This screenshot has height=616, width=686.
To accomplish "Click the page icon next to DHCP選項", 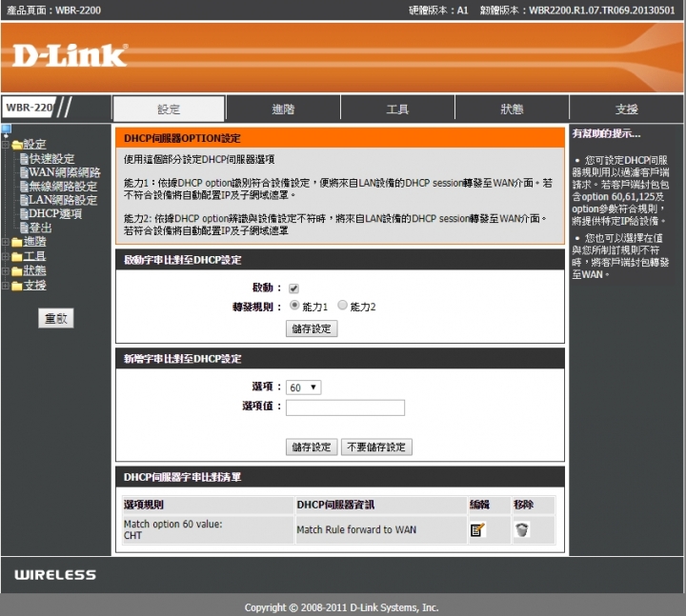I will [25, 214].
